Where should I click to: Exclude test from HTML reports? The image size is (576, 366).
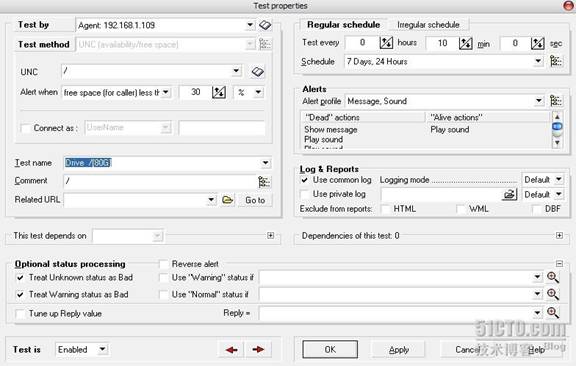(x=386, y=209)
